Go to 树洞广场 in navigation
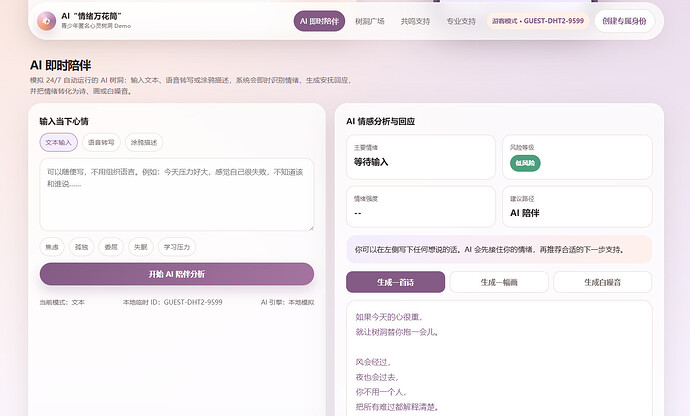This screenshot has width=690, height=416. [x=370, y=21]
